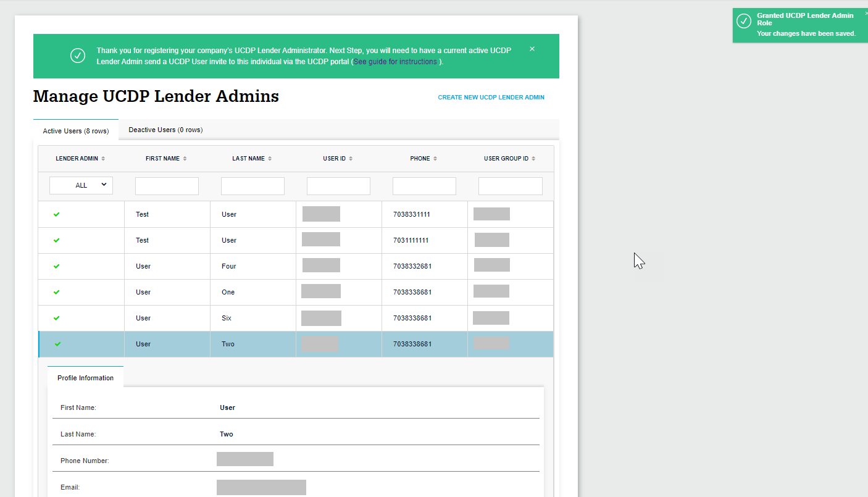Sort the LENDER ADMIN column
The height and width of the screenshot is (497, 868).
point(104,158)
